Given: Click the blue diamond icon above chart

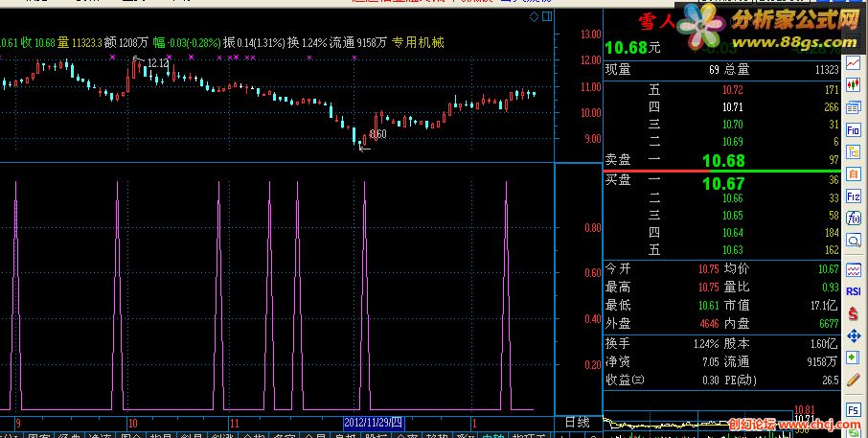Looking at the screenshot, I should click(x=534, y=17).
